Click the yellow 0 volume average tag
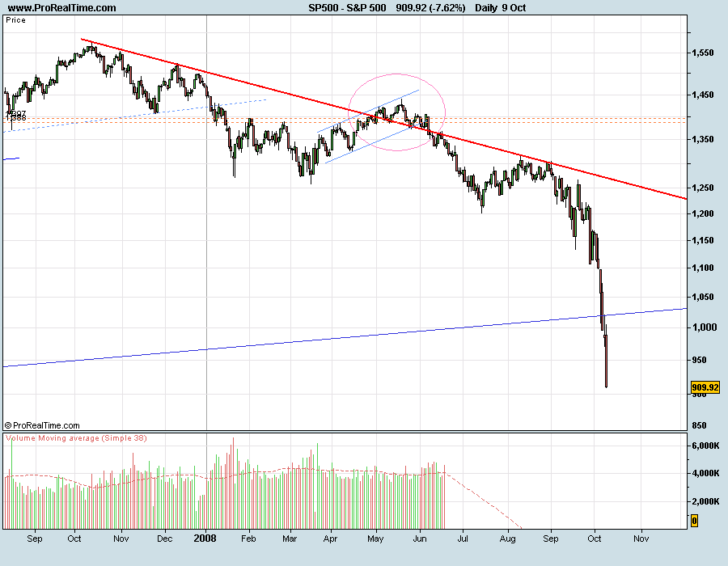The width and height of the screenshot is (728, 566). (694, 521)
